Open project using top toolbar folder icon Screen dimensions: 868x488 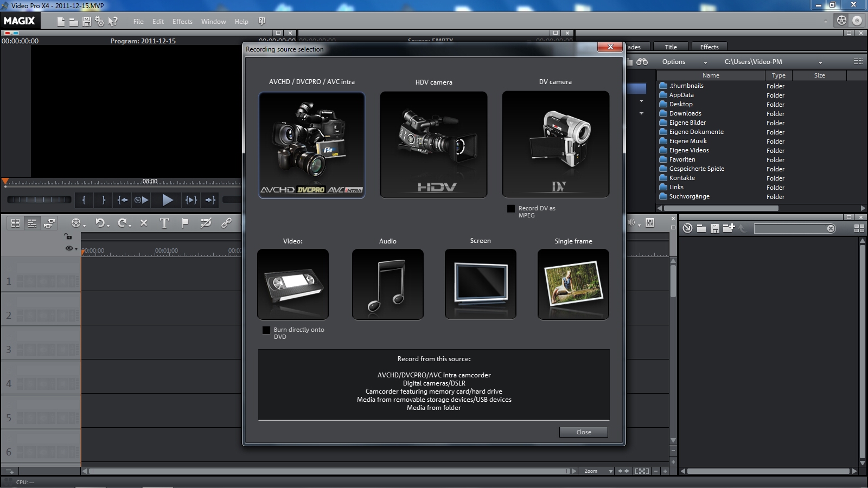pos(73,21)
